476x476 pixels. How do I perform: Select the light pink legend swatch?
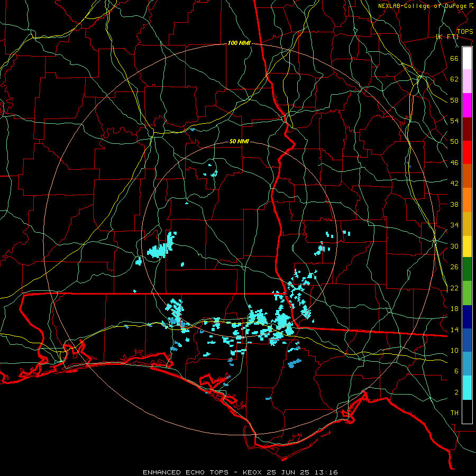pyautogui.click(x=467, y=81)
